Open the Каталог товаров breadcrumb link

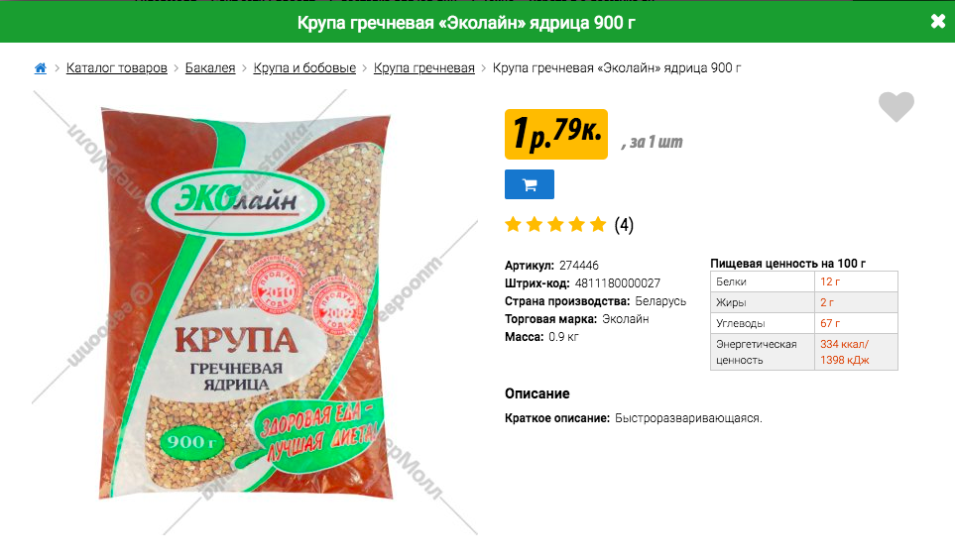(x=116, y=68)
